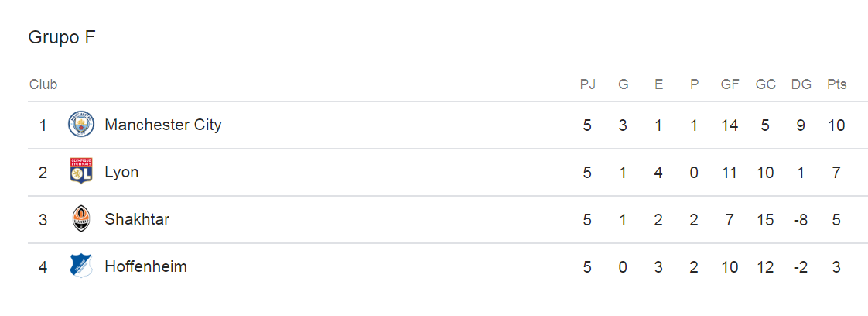Viewport: 868px width, 316px height.
Task: Click the Shakhtar club badge
Action: [80, 219]
